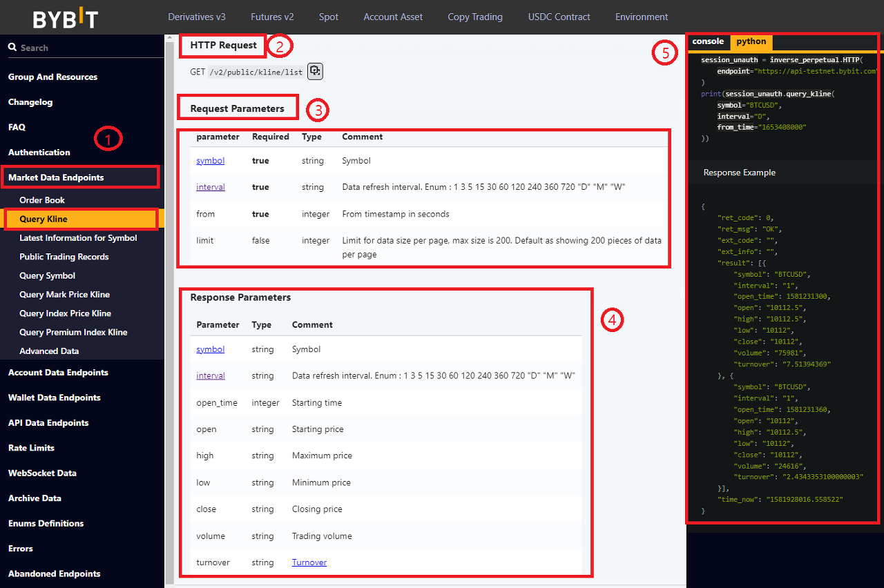Open the Turnover link
This screenshot has height=588, width=884.
pos(309,562)
